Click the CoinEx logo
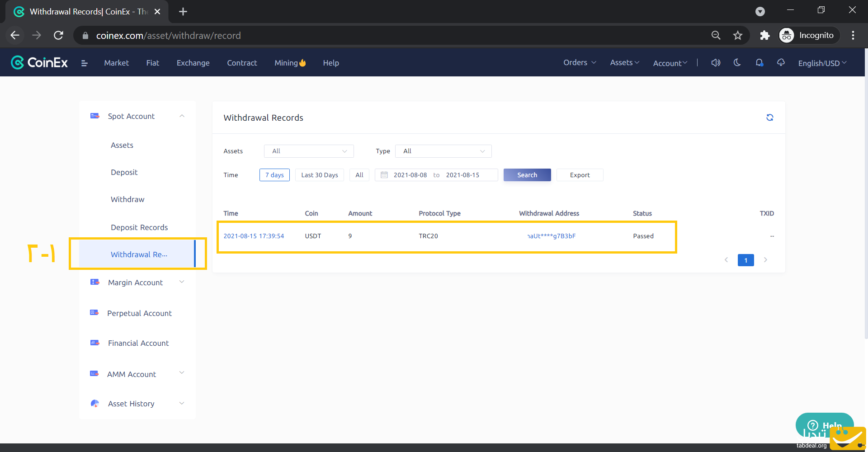The height and width of the screenshot is (452, 868). (x=39, y=62)
